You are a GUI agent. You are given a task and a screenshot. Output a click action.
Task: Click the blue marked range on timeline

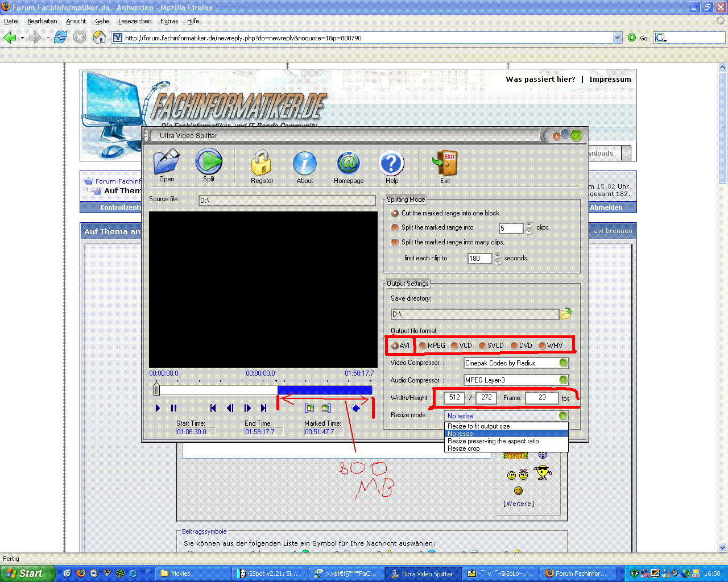pos(325,390)
